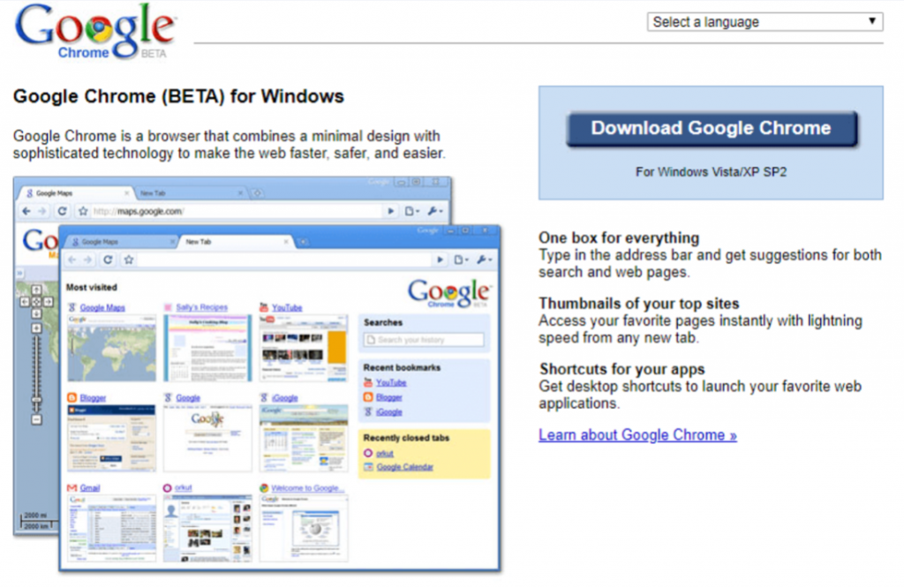Click Back arrow in the rear Google Maps window
The image size is (904, 588).
[x=26, y=212]
